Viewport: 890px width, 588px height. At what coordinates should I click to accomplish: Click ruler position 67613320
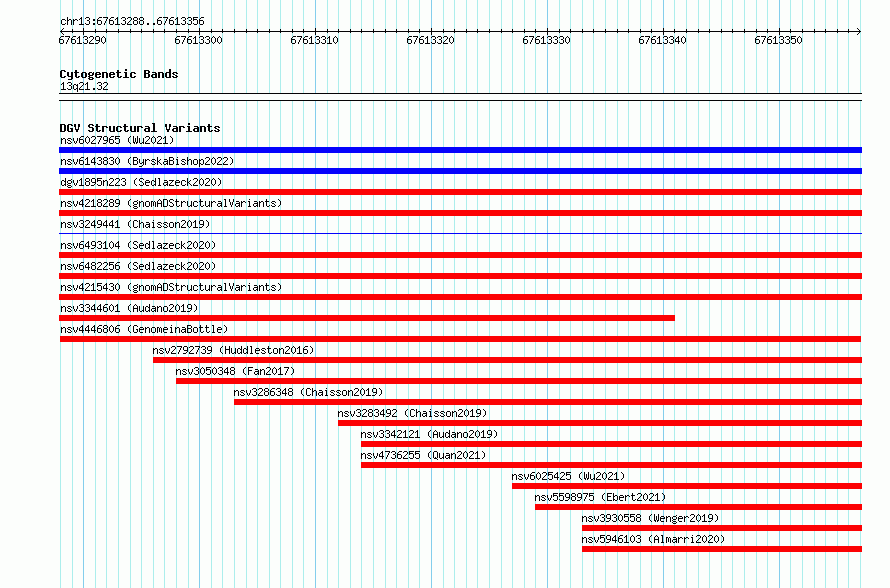pyautogui.click(x=430, y=40)
